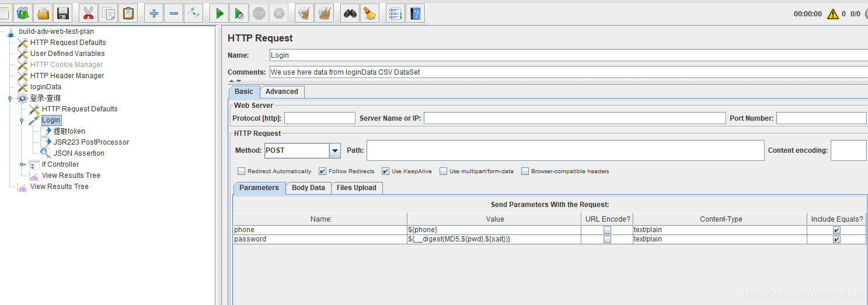The height and width of the screenshot is (305, 868).
Task: Toggle Include Equals for phone row
Action: 836,230
